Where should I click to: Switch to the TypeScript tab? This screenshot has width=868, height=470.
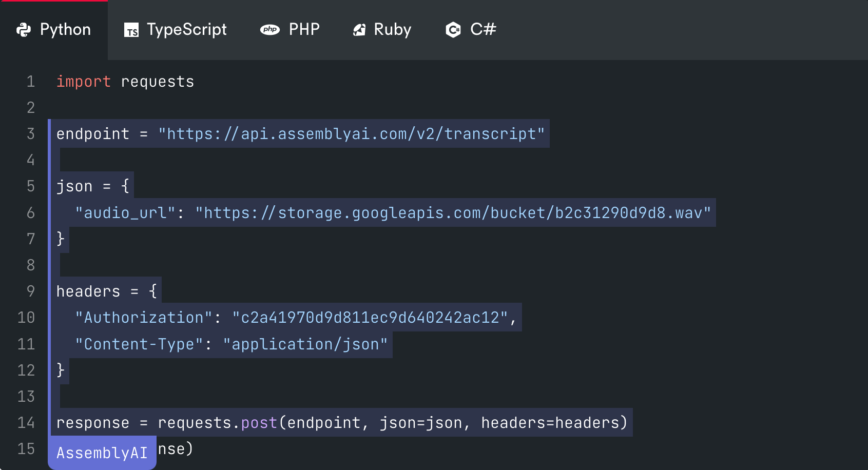176,30
